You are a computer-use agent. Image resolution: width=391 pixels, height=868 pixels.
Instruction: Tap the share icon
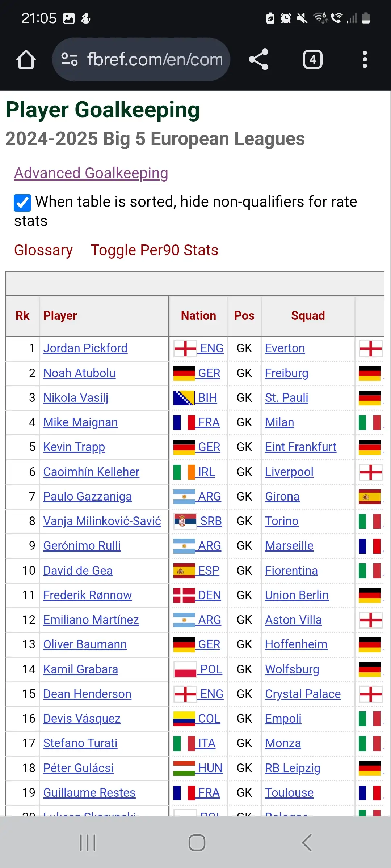[258, 59]
